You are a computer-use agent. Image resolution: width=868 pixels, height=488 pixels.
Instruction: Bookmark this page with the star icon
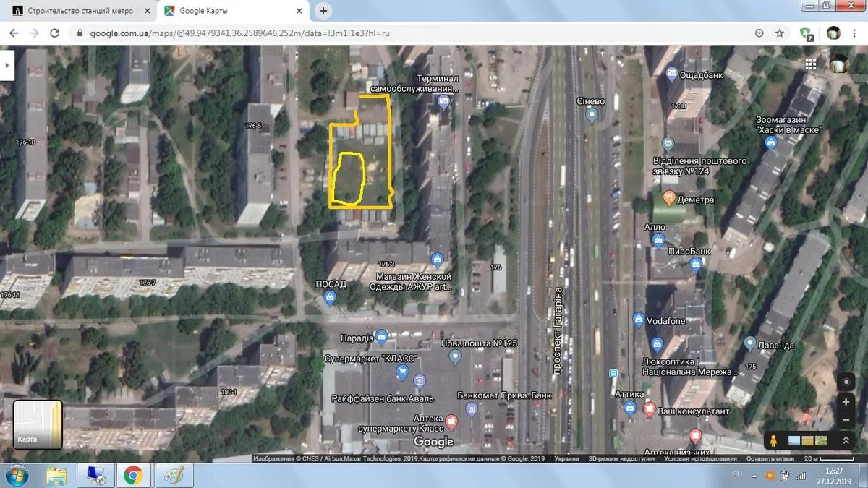(780, 33)
